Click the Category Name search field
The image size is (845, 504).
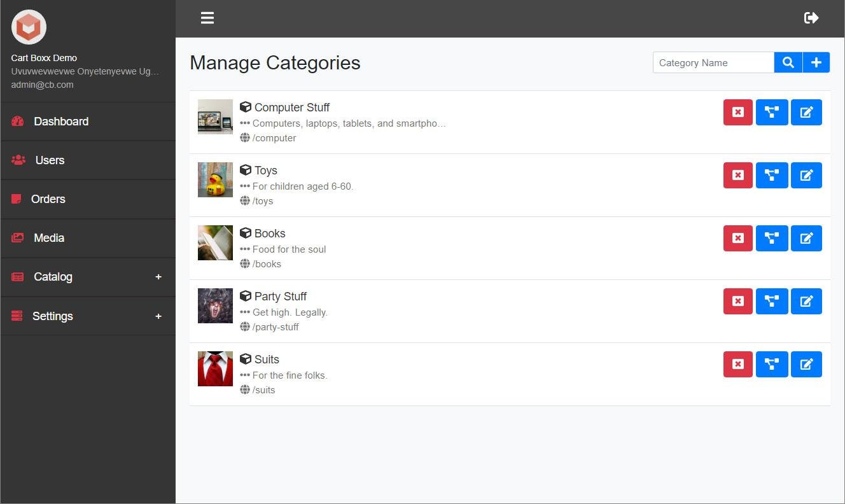coord(713,62)
